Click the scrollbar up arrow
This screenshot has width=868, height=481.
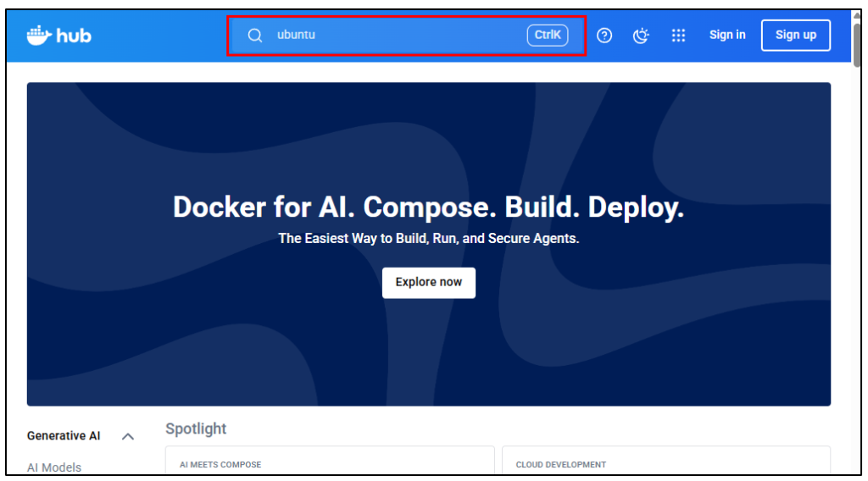click(858, 16)
